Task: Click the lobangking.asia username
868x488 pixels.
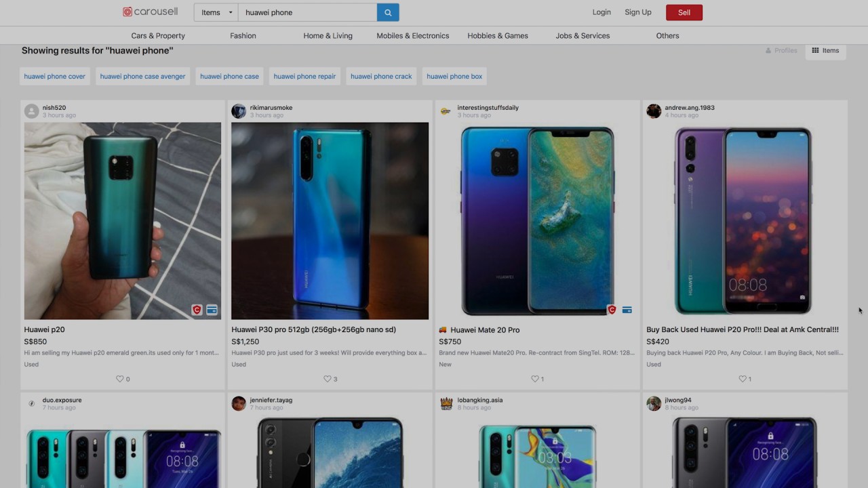Action: pyautogui.click(x=480, y=400)
